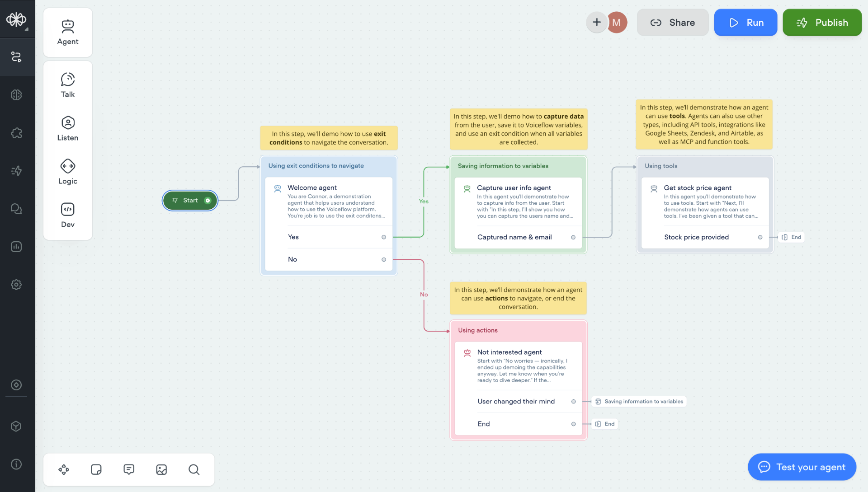The height and width of the screenshot is (492, 868).
Task: Add a sticky note from bottom toolbar
Action: point(96,470)
